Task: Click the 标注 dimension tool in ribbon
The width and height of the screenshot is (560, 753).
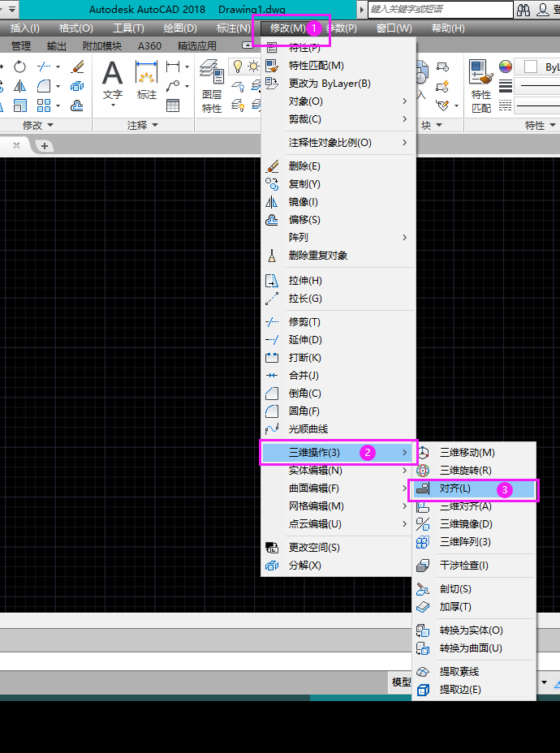Action: 146,80
